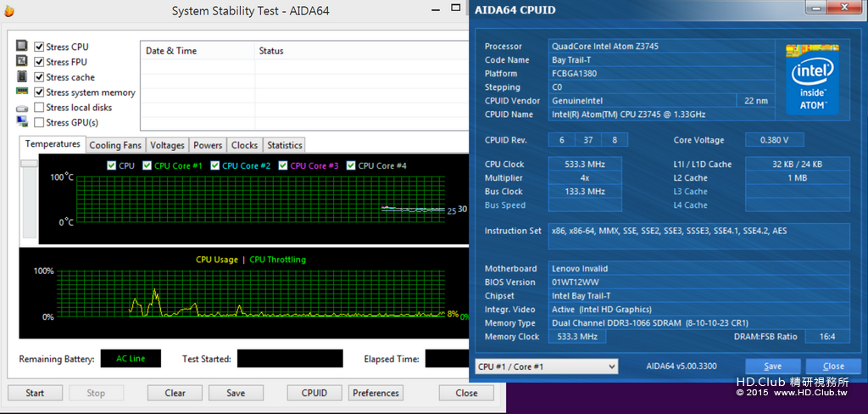Viewport: 868px width, 414px height.
Task: Click the 01WT12WW BIOS version value
Action: 698,283
